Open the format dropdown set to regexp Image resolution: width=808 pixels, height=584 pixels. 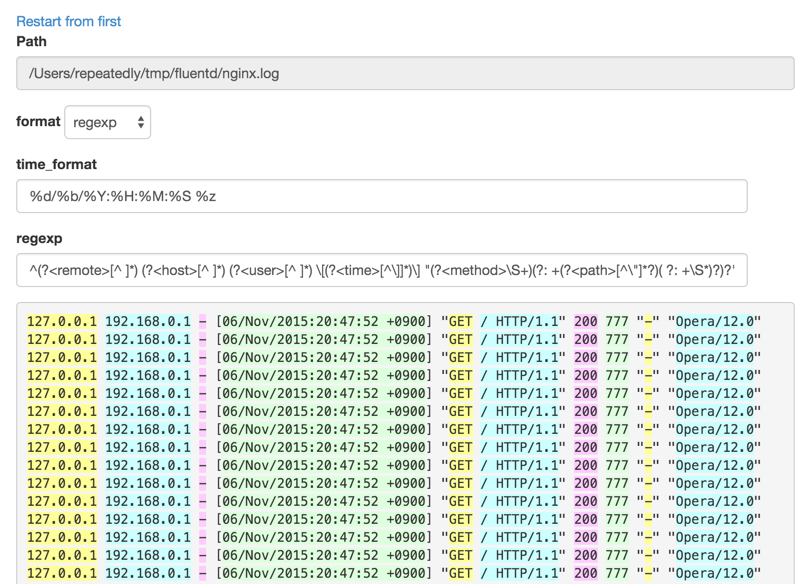pos(108,122)
